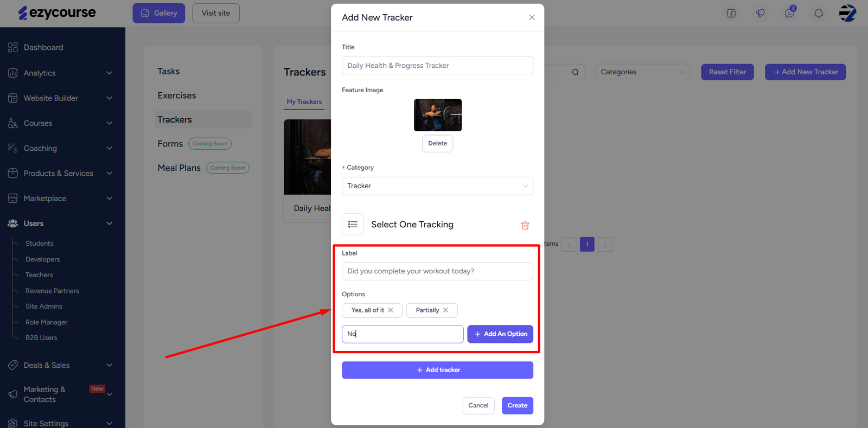Open Exercises in the side menu

tap(177, 95)
